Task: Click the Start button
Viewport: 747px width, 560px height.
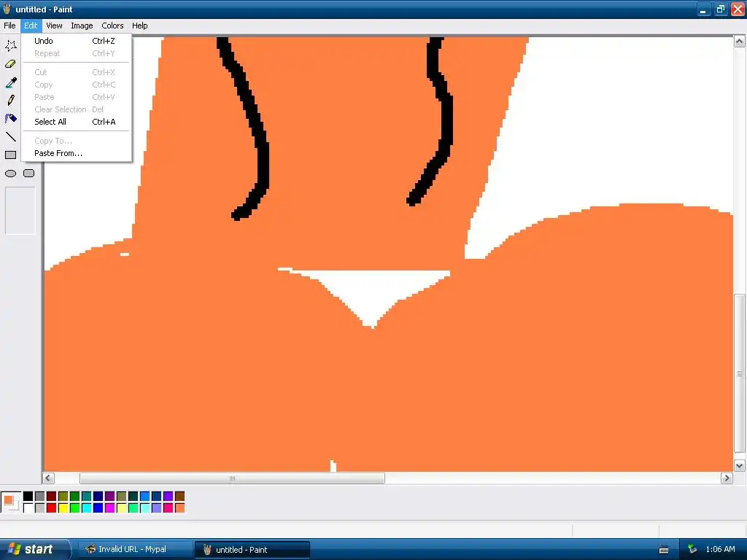Action: tap(35, 550)
